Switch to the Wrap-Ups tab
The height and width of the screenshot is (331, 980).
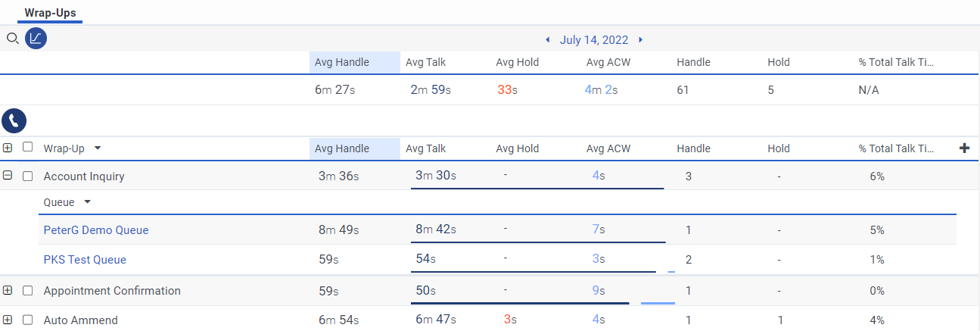coord(50,13)
